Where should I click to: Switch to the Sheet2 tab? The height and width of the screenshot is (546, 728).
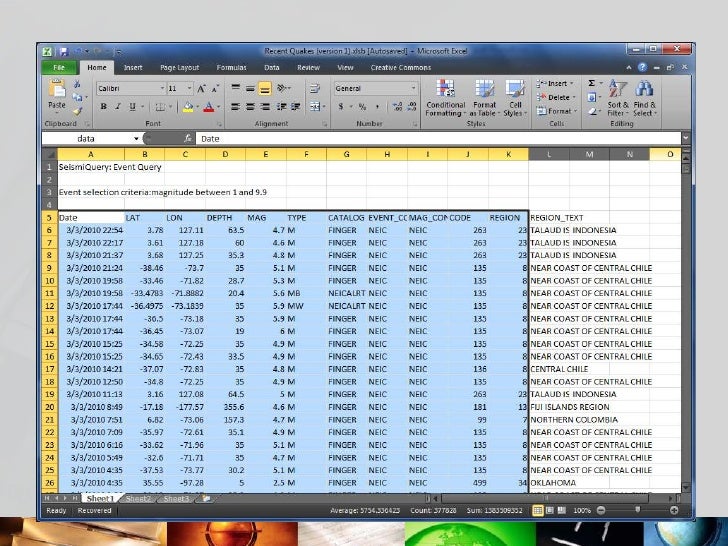click(x=138, y=499)
